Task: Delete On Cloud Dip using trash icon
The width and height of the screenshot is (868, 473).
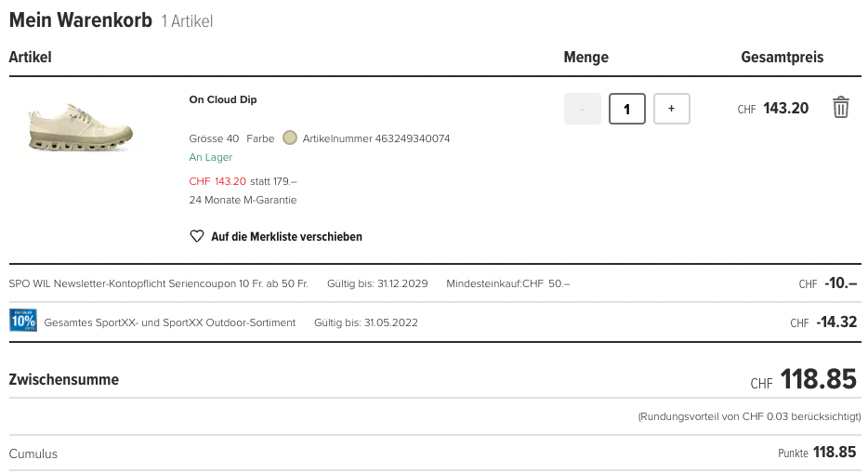Action: 840,108
